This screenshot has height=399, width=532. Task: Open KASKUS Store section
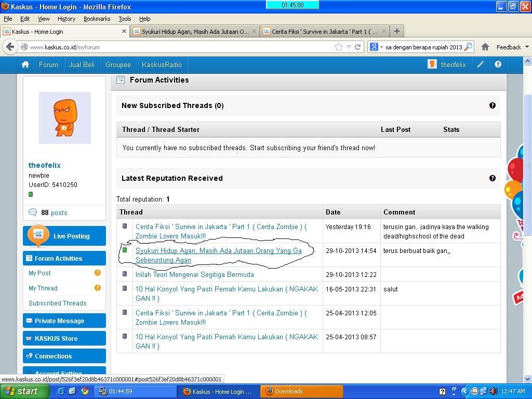pyautogui.click(x=64, y=338)
